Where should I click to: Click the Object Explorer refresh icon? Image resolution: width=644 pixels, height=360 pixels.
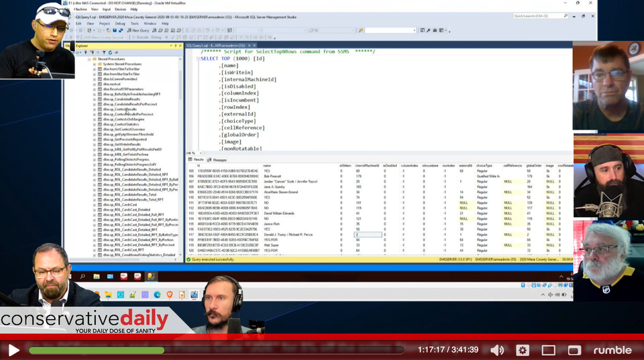coord(110,52)
